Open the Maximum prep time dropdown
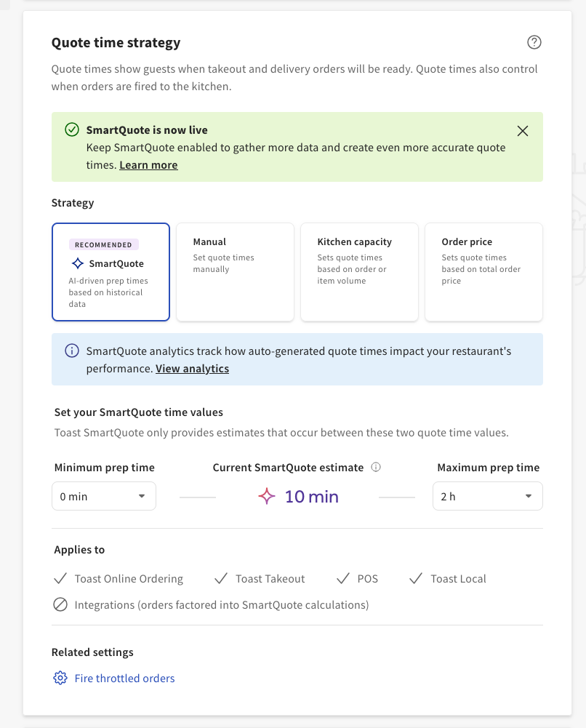The height and width of the screenshot is (728, 586). click(x=487, y=496)
